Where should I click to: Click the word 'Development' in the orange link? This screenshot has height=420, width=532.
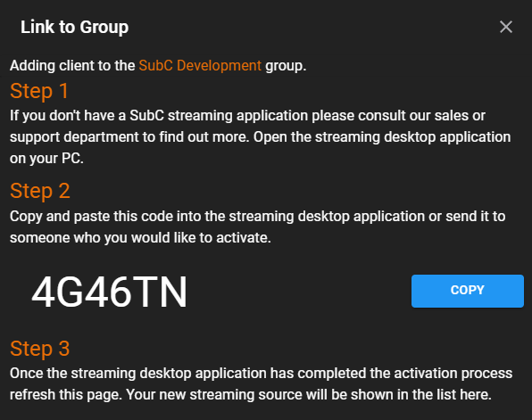(220, 65)
